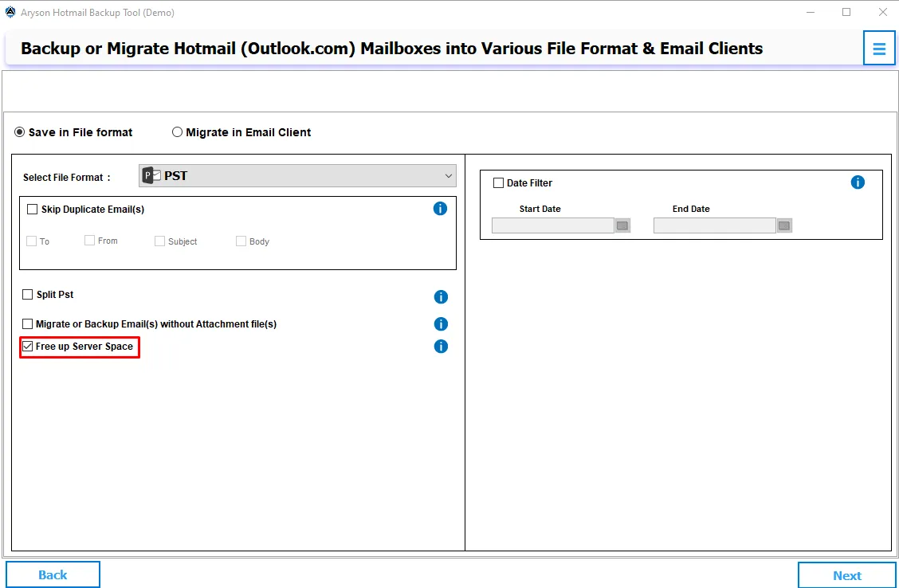899x588 pixels.
Task: Tick the From duplicate criteria checkbox
Action: (x=89, y=240)
